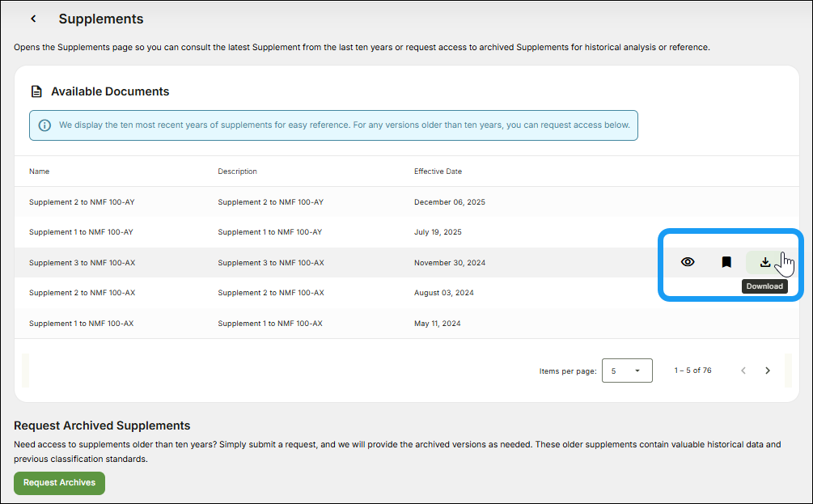Click the document icon beside Available Documents

pyautogui.click(x=36, y=91)
